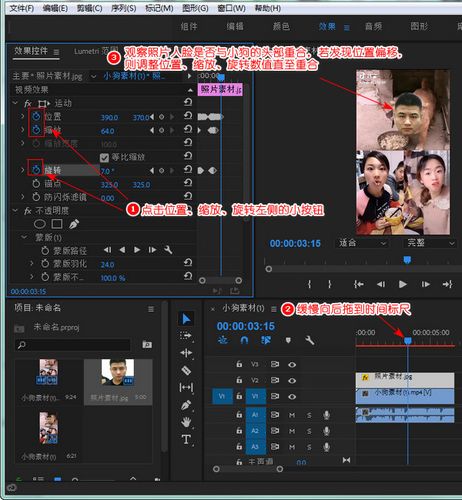
Task: Toggle the 等比缩放 checkbox
Action: pos(104,157)
